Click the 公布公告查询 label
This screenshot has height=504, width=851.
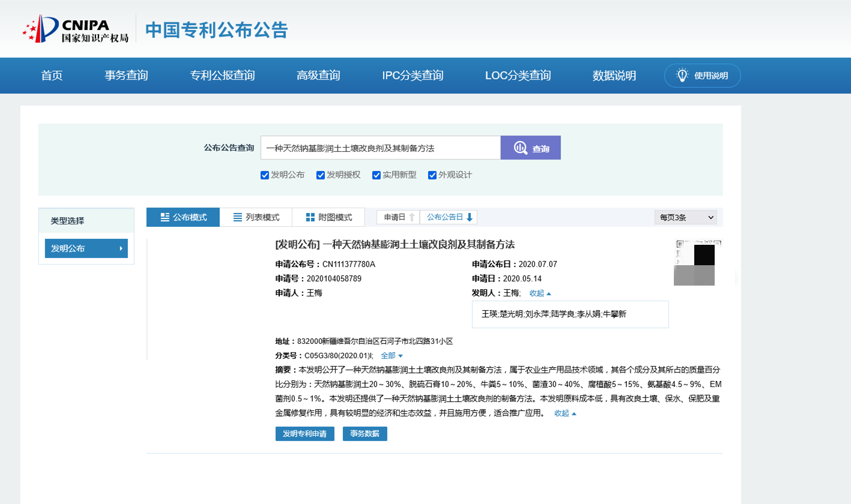(x=229, y=148)
